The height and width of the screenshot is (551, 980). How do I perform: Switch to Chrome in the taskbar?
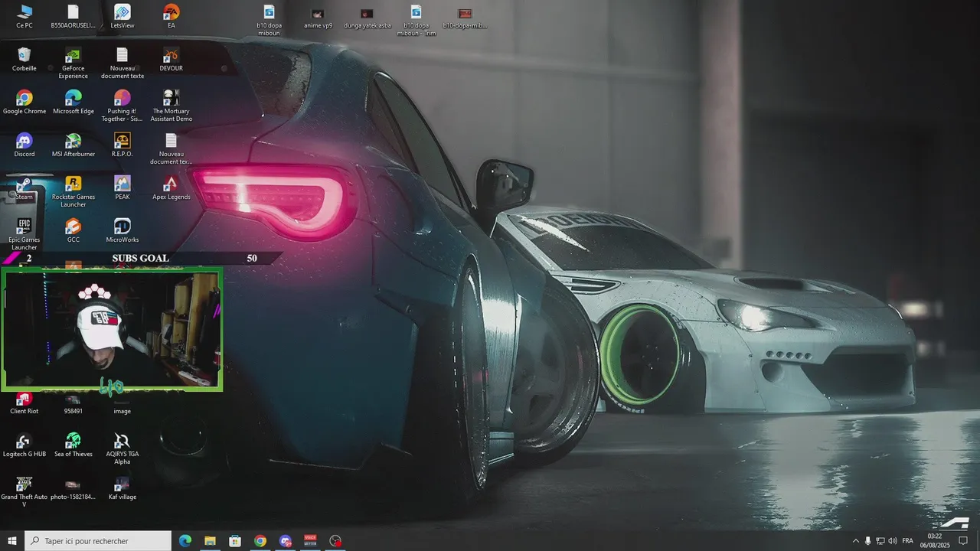[260, 541]
